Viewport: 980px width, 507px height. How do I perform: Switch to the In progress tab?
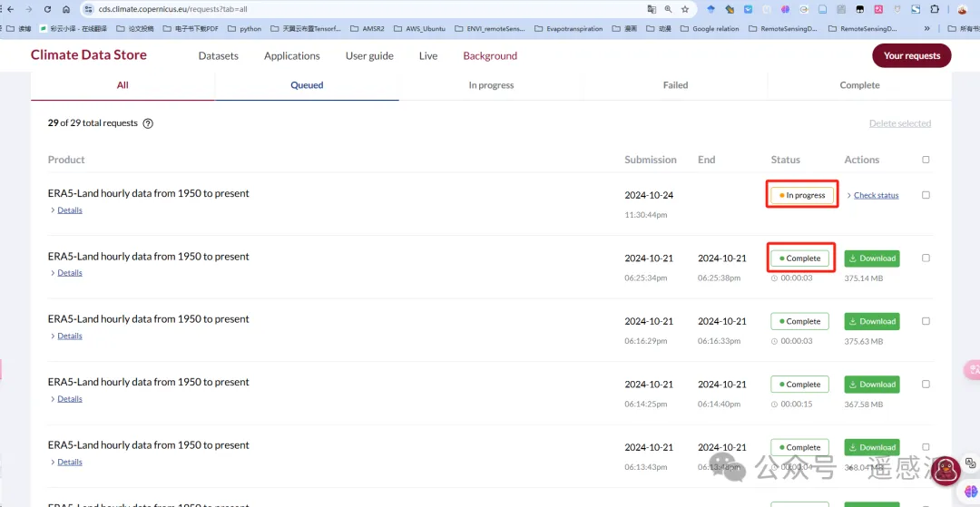pos(491,85)
